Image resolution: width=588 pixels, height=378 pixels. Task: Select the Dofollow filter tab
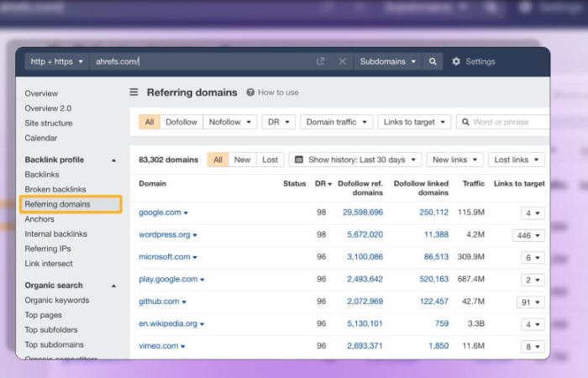(x=181, y=122)
